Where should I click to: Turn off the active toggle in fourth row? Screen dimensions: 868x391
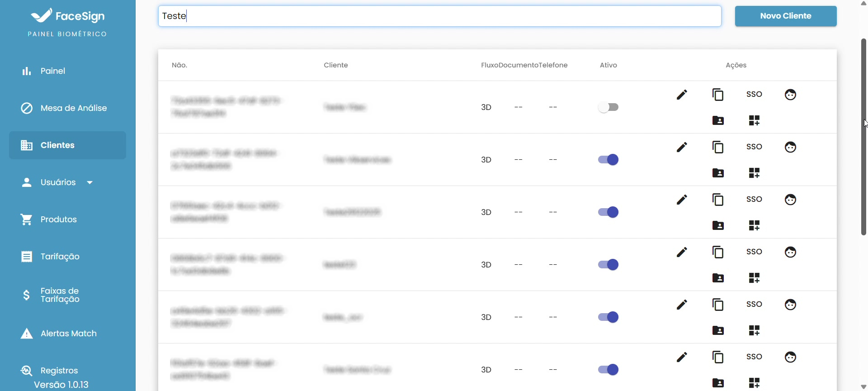[608, 265]
